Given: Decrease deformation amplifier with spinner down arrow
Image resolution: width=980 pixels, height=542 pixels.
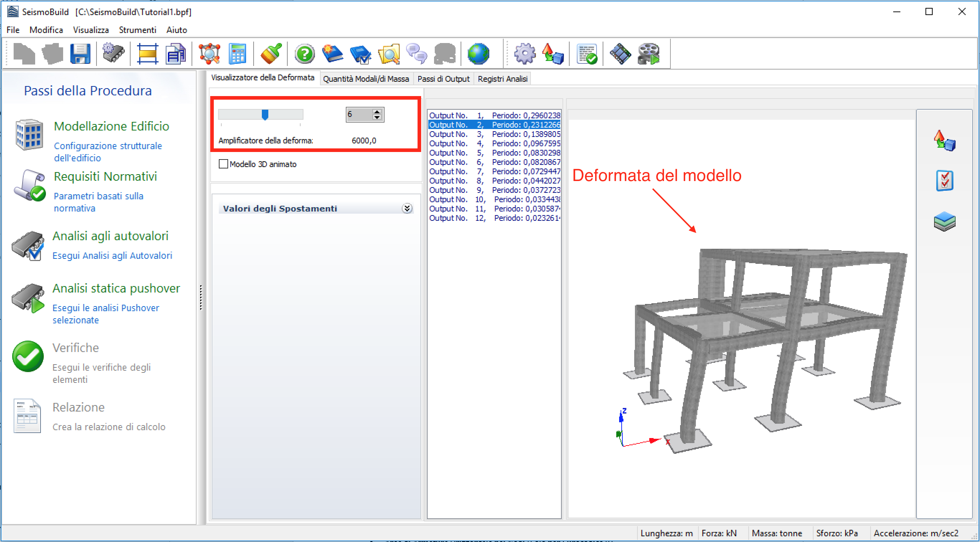Looking at the screenshot, I should [377, 118].
